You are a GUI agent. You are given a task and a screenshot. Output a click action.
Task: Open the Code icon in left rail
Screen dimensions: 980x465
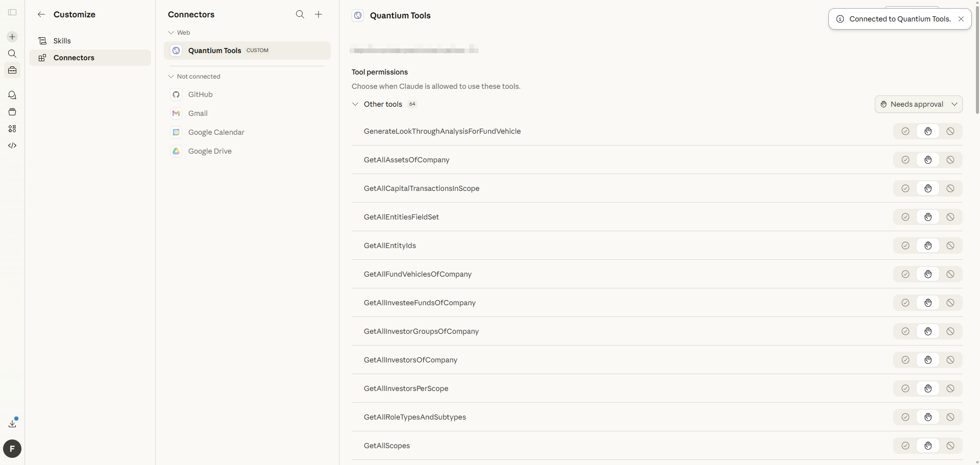(12, 145)
